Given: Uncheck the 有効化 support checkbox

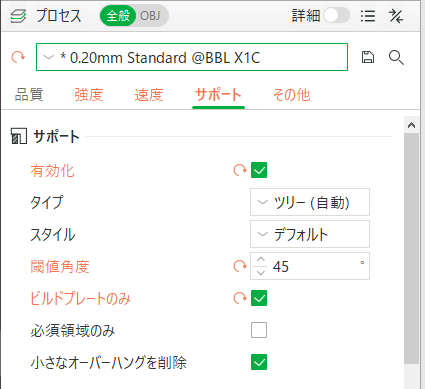Looking at the screenshot, I should tap(259, 170).
